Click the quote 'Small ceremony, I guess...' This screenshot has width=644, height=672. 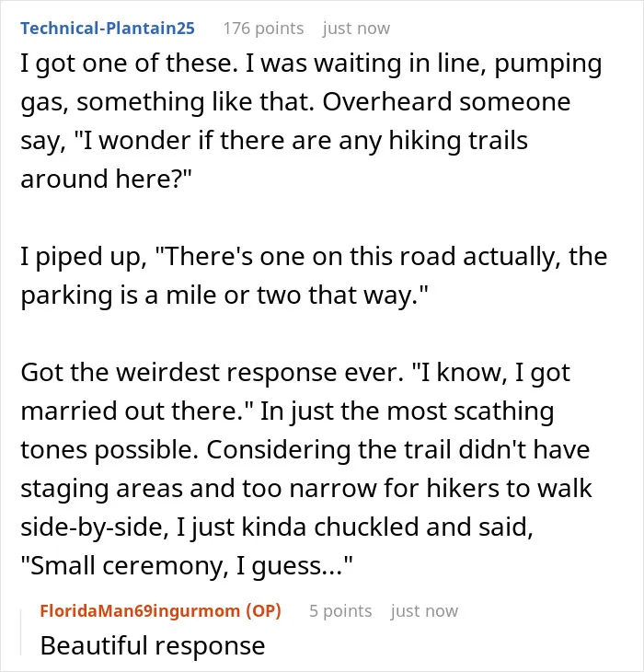187,566
